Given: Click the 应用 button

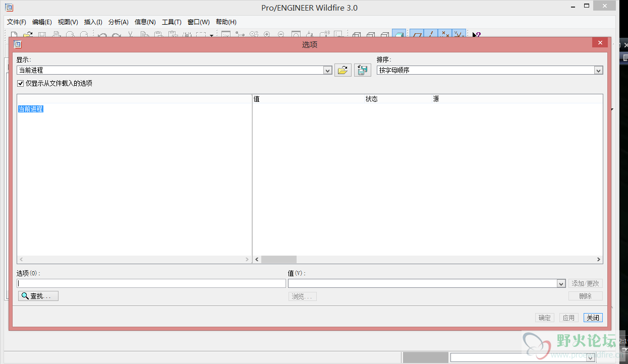Looking at the screenshot, I should point(569,318).
